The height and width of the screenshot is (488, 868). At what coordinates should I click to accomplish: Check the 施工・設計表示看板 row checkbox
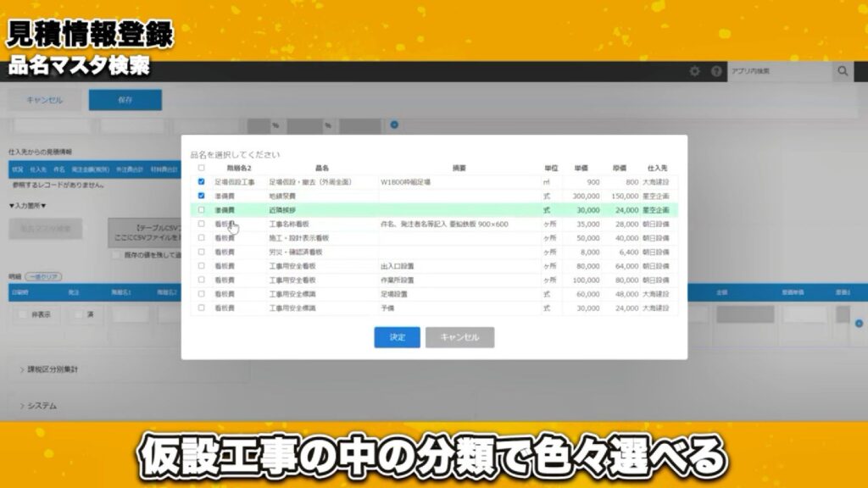[201, 237]
